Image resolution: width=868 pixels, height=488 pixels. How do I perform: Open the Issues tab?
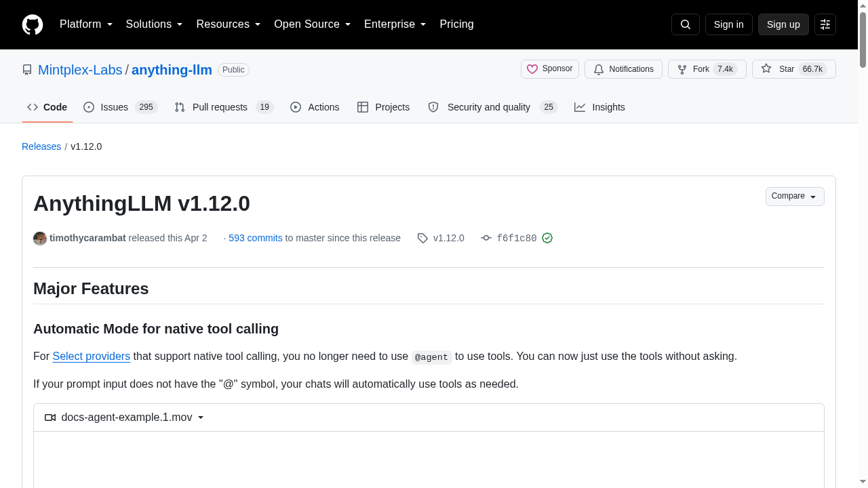pos(121,107)
